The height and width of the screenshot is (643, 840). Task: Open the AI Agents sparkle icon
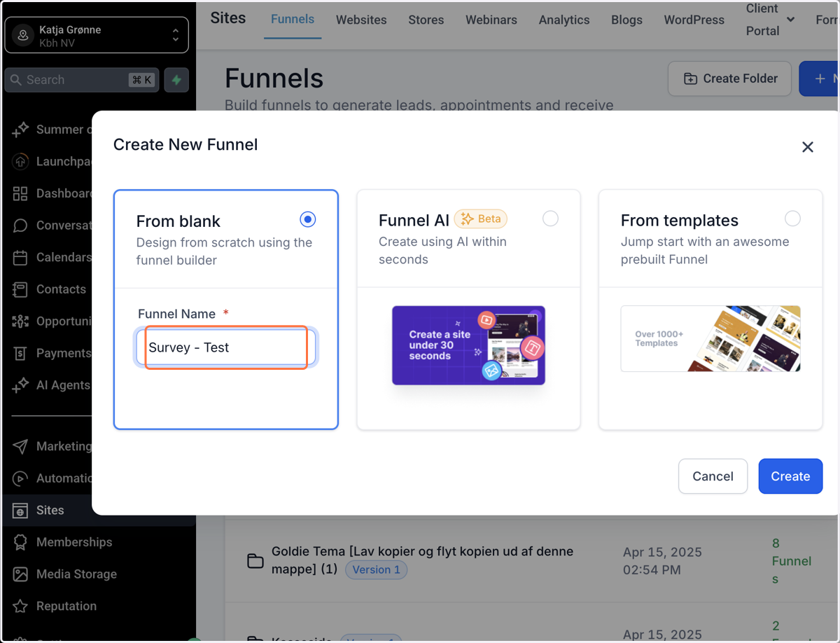(20, 385)
